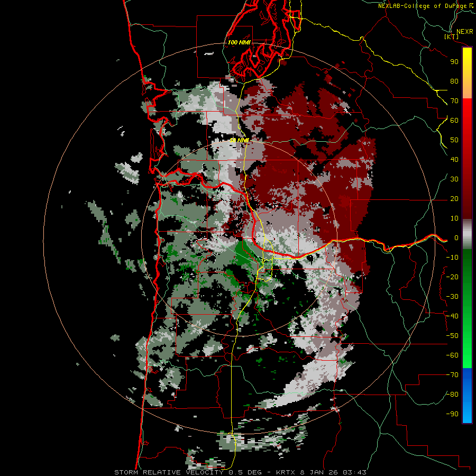Click the -40 value on velocity scale
Screen dimensions: 476x476
[452, 316]
